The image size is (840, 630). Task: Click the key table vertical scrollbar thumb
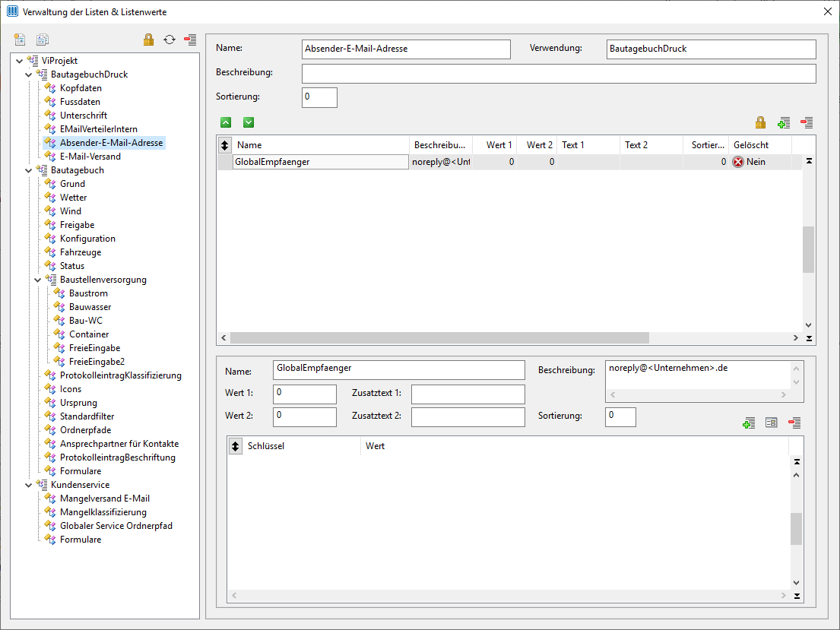tap(797, 529)
